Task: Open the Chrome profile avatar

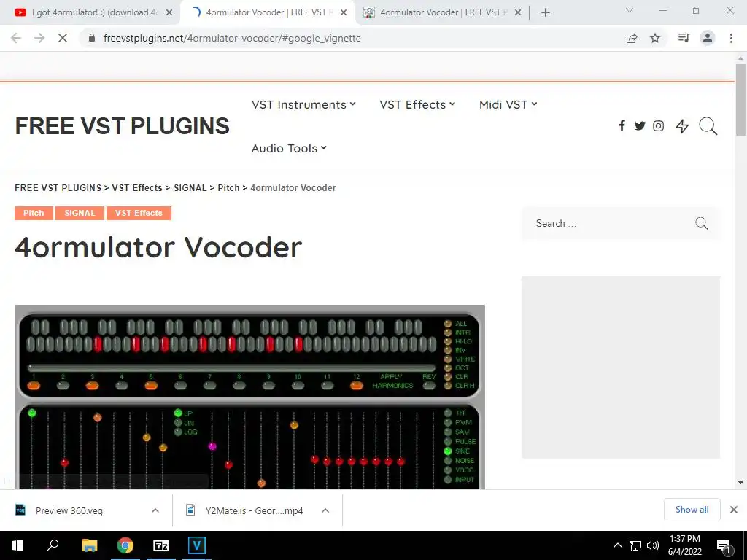Action: click(708, 38)
